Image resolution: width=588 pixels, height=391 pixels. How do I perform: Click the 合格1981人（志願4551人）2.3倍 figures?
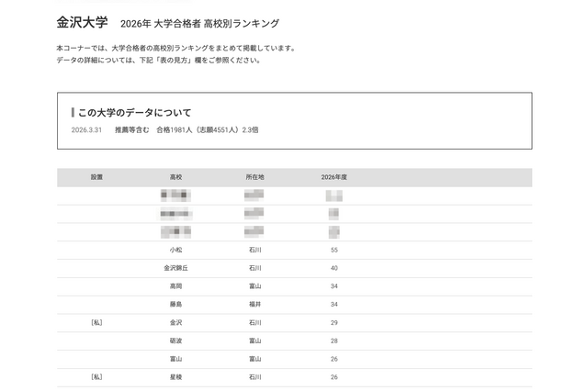208,130
